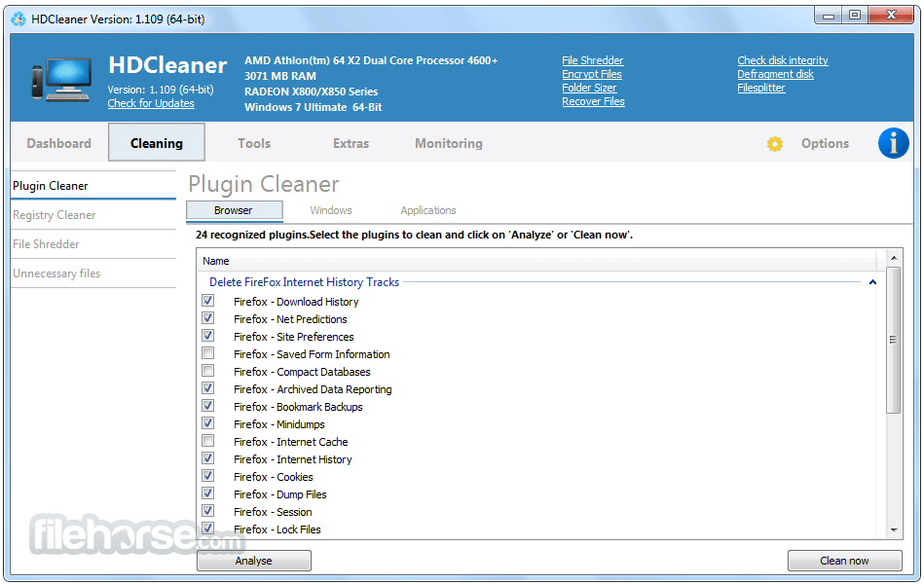Collapse Delete FireFox Internet History Tracks group

coord(872,282)
